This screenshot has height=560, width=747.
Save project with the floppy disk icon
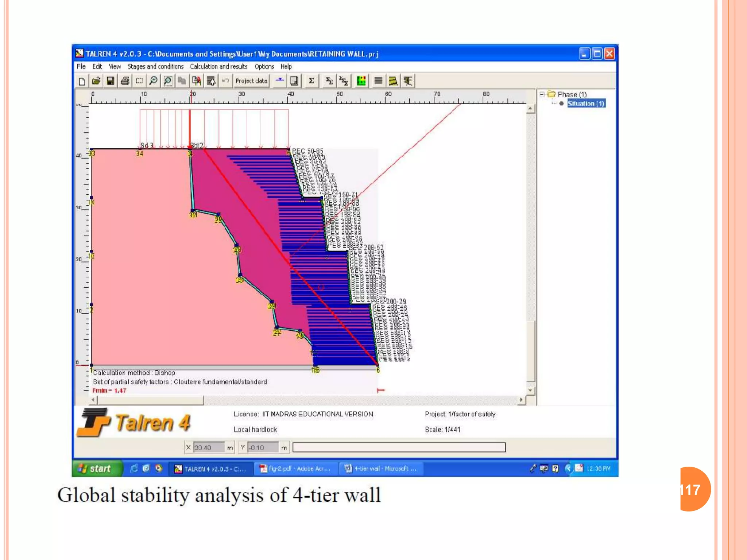pos(111,81)
